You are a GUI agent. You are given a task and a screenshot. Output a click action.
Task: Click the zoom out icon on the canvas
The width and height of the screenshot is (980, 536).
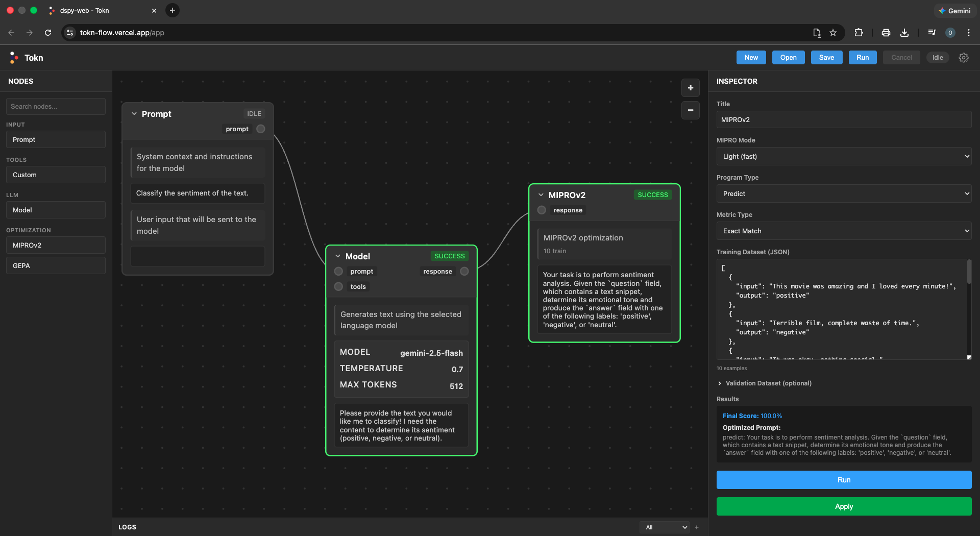(690, 110)
